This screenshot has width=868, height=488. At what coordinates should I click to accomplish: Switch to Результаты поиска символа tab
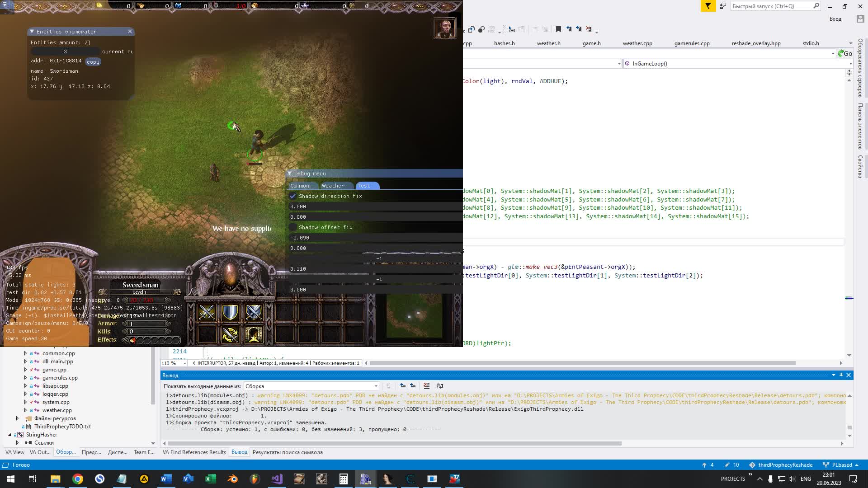coord(288,452)
